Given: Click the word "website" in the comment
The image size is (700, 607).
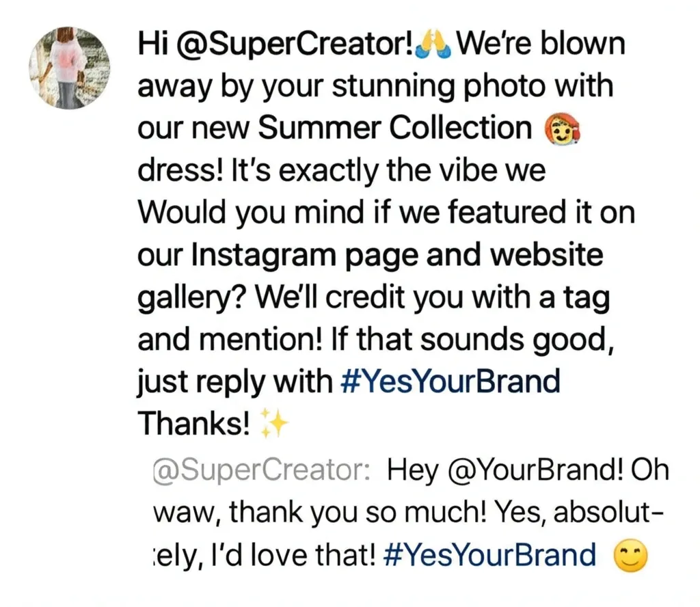Looking at the screenshot, I should click(x=546, y=254).
